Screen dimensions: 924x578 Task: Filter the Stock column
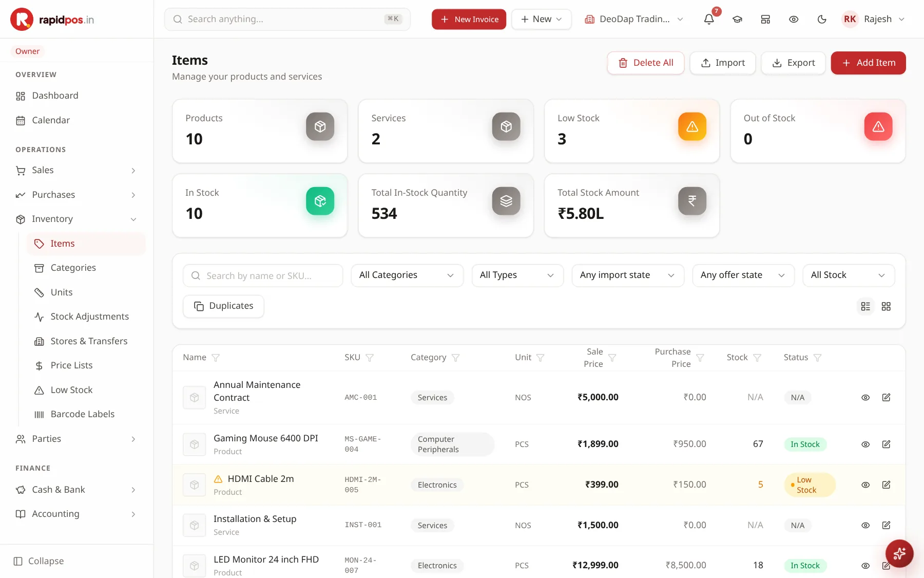[757, 358]
